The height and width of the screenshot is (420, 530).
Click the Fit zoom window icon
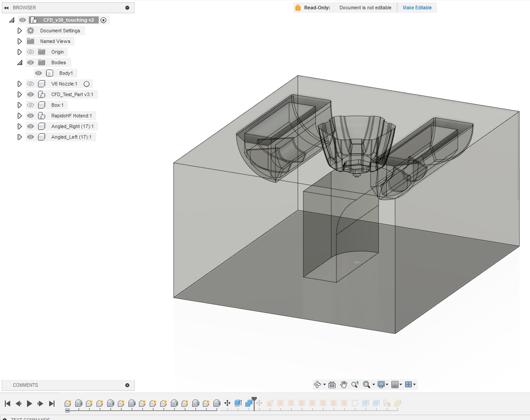[367, 385]
